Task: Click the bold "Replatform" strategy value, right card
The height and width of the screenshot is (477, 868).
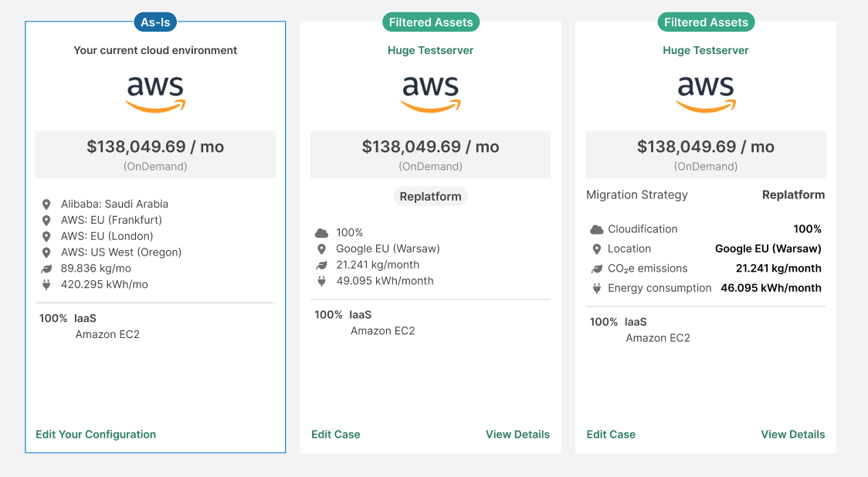Action: pyautogui.click(x=793, y=195)
